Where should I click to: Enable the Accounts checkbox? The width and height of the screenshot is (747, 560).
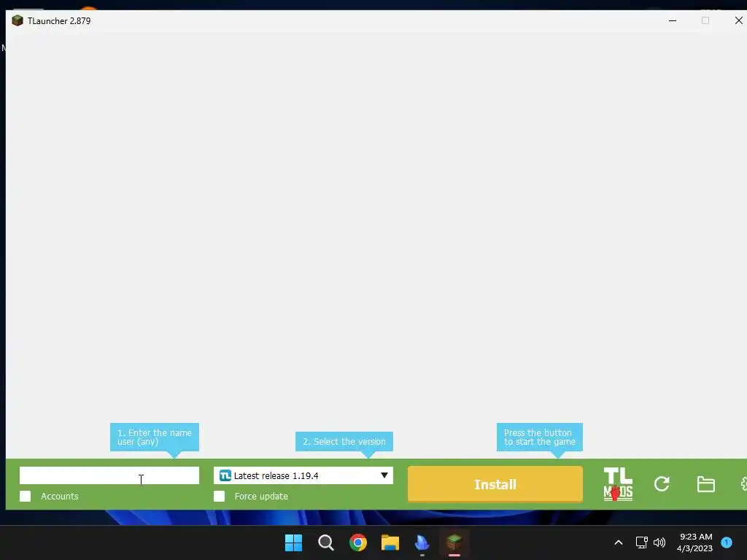tap(26, 496)
